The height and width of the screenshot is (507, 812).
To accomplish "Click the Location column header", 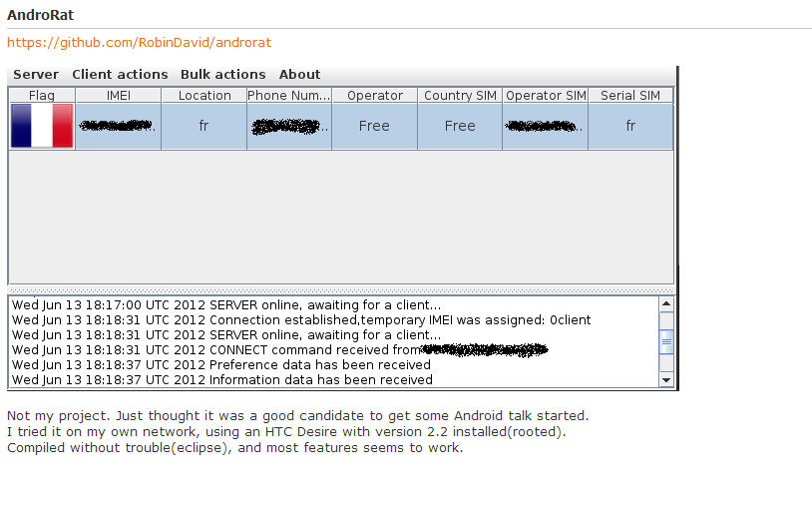I will pos(204,95).
